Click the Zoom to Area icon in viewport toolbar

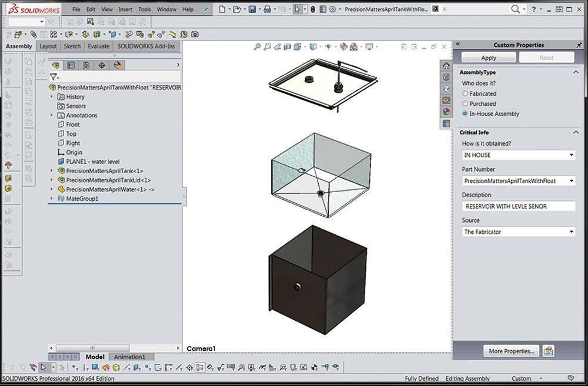pos(268,47)
